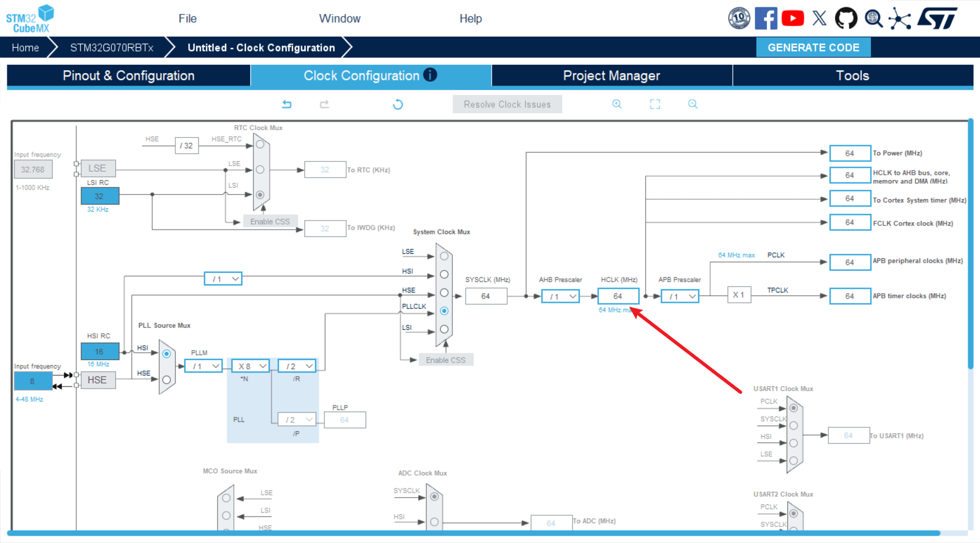Open the PLL multiplier X 8 dropdown

(251, 366)
